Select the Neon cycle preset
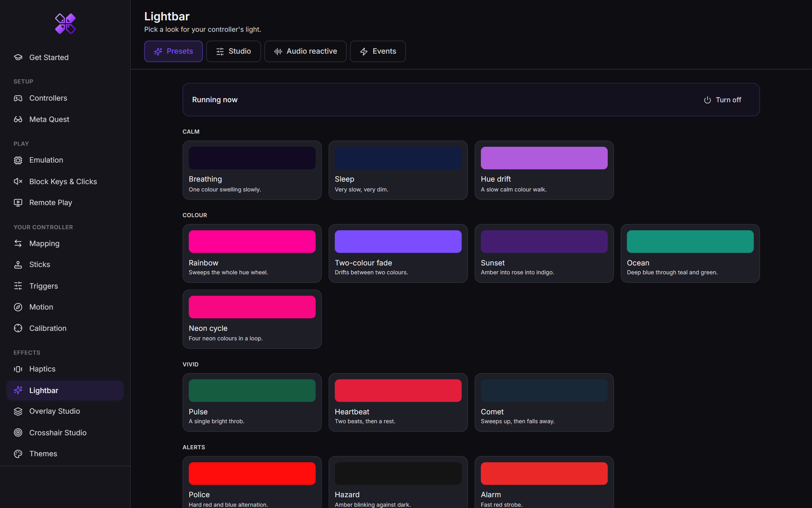812x508 pixels. (252, 319)
